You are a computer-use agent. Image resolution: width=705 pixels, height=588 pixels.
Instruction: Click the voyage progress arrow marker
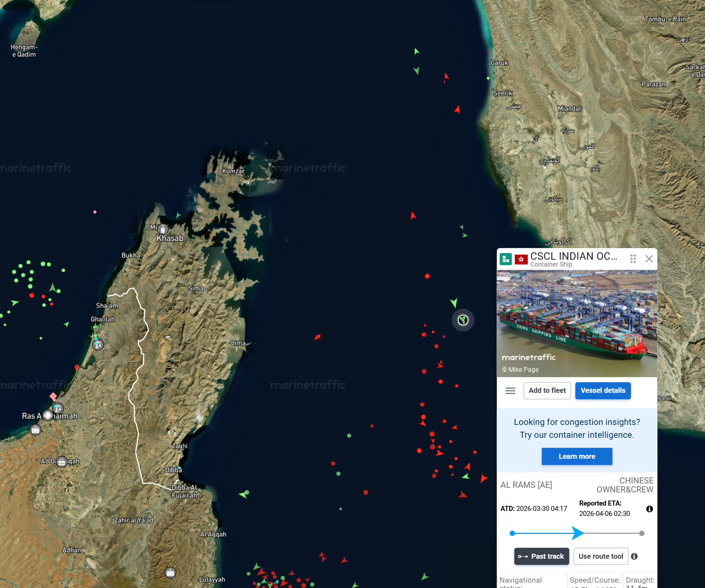tap(577, 533)
